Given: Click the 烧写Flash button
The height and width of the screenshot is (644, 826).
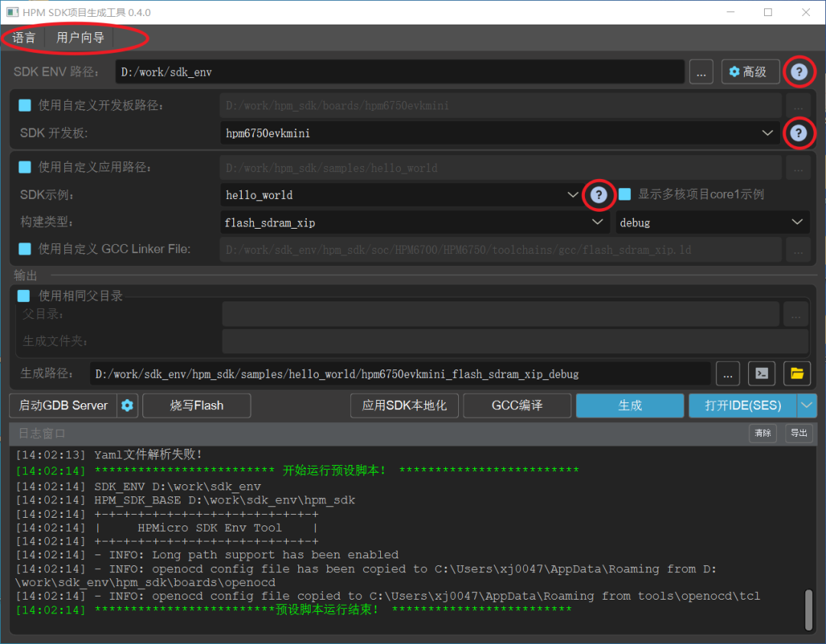Looking at the screenshot, I should coord(197,405).
